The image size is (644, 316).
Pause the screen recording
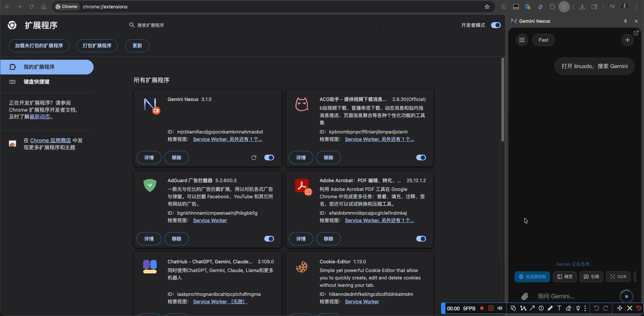pos(491,308)
